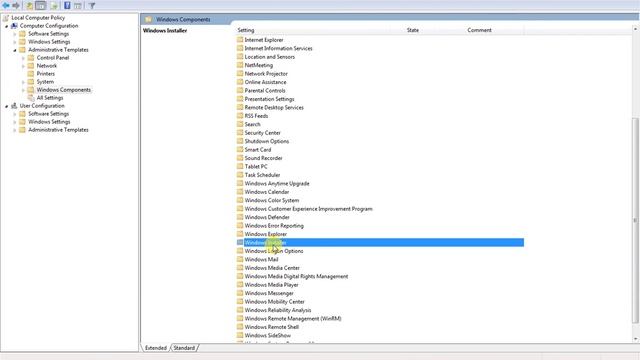Click the All Settings node icon
The width and height of the screenshot is (640, 360).
pos(31,98)
